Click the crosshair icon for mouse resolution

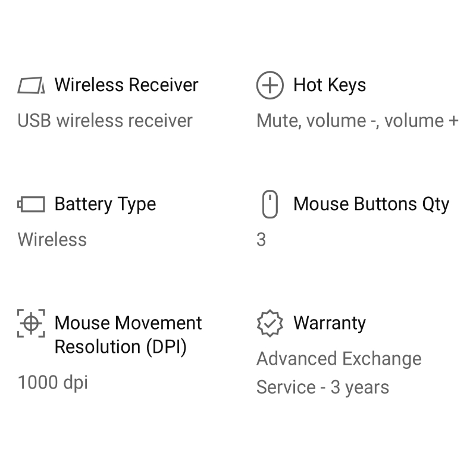pos(31,323)
